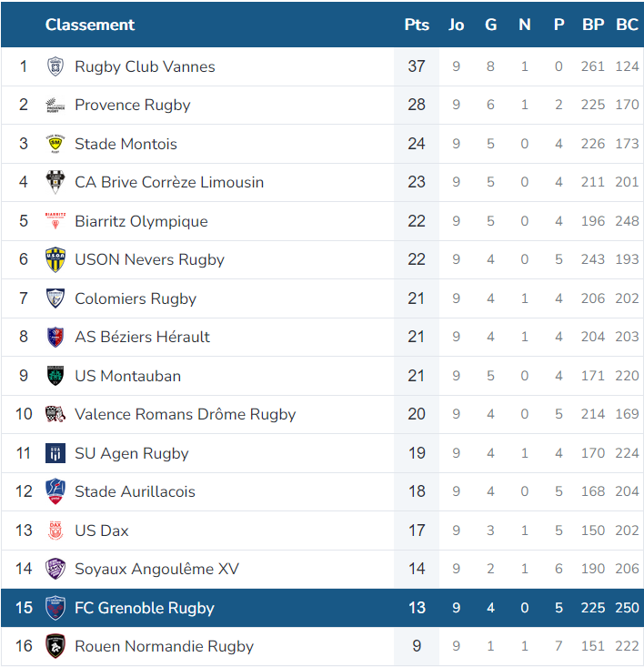Select the highlighted FC Grenoble Rugby row

pyautogui.click(x=322, y=608)
